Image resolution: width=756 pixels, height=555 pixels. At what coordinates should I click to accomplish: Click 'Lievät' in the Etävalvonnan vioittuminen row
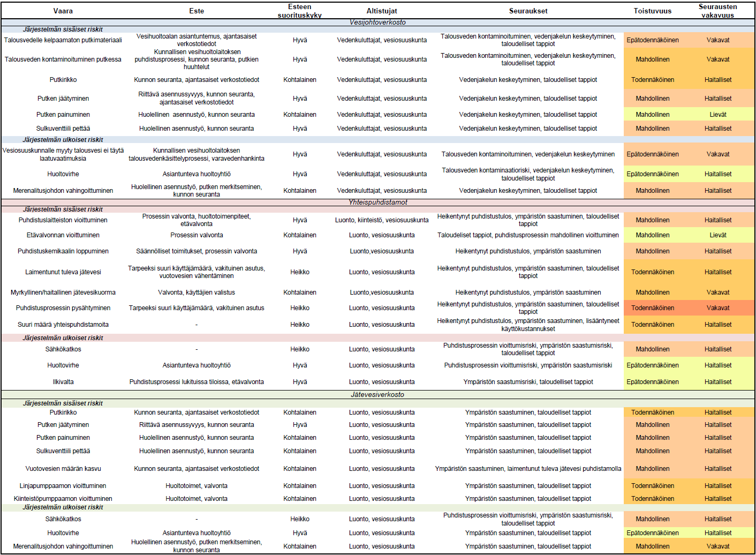click(718, 235)
